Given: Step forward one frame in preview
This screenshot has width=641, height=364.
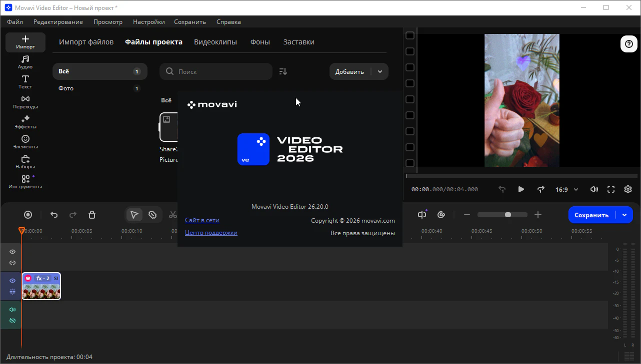Looking at the screenshot, I should [x=540, y=189].
